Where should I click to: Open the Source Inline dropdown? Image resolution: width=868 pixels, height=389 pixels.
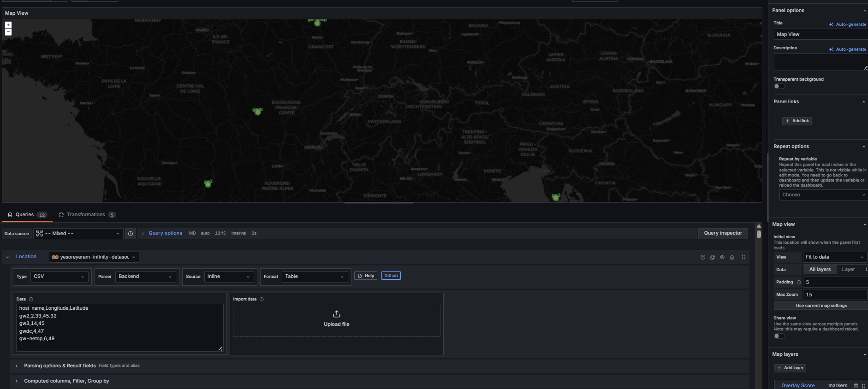[229, 277]
